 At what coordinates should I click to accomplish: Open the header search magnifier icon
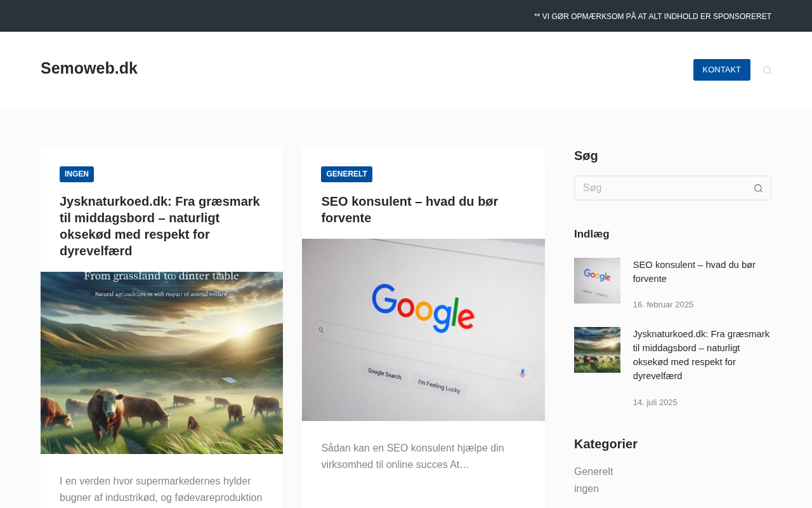pos(767,70)
